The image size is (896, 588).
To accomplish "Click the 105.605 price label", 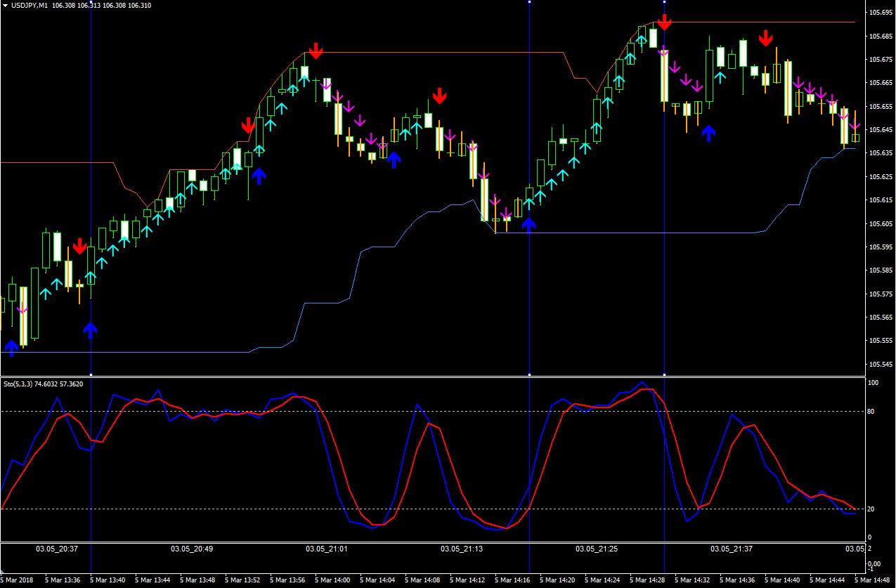I will coord(881,223).
